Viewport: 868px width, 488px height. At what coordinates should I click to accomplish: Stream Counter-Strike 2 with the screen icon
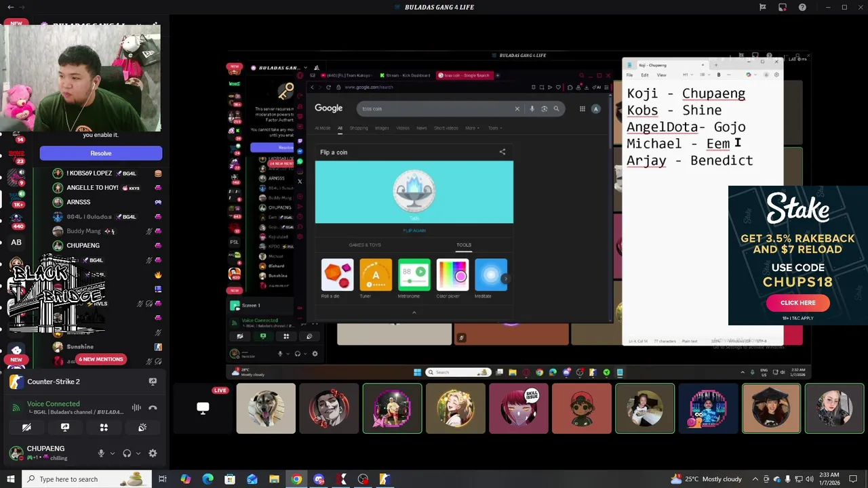pos(153,382)
